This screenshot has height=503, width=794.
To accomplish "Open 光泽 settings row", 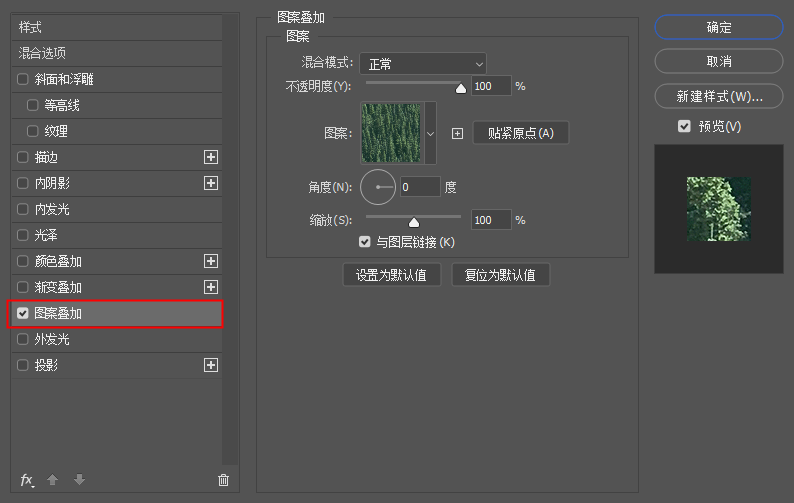I will point(117,235).
